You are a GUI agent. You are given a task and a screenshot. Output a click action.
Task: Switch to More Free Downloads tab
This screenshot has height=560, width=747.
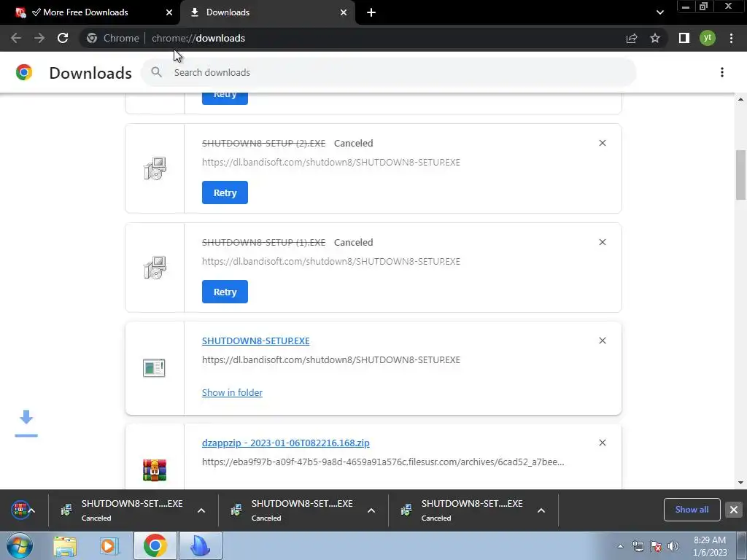(x=90, y=12)
